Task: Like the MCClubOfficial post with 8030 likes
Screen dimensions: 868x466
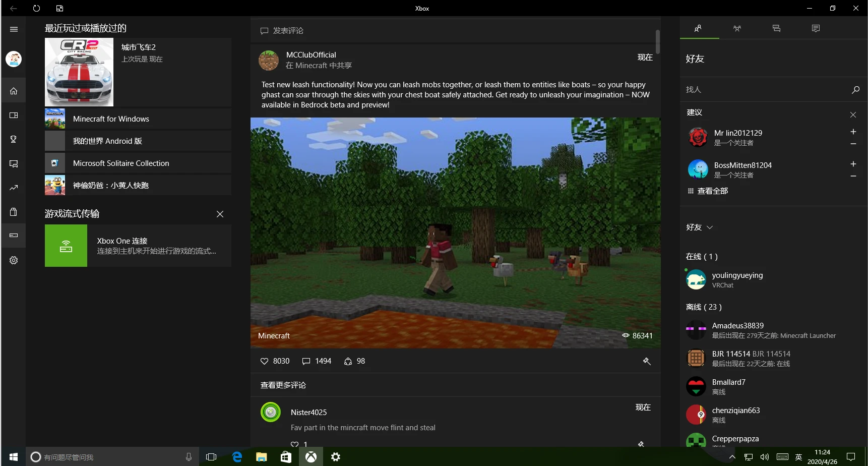Action: [x=265, y=361]
